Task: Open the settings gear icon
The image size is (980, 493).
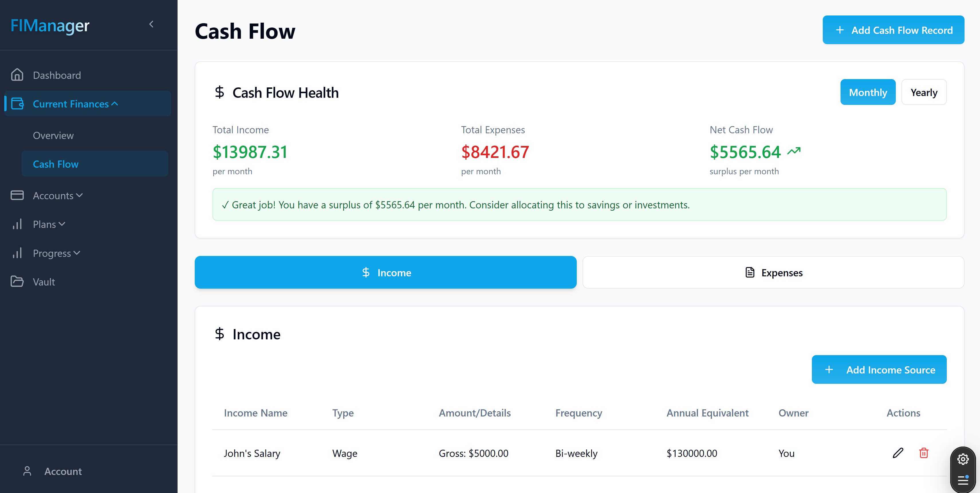Action: [x=963, y=459]
